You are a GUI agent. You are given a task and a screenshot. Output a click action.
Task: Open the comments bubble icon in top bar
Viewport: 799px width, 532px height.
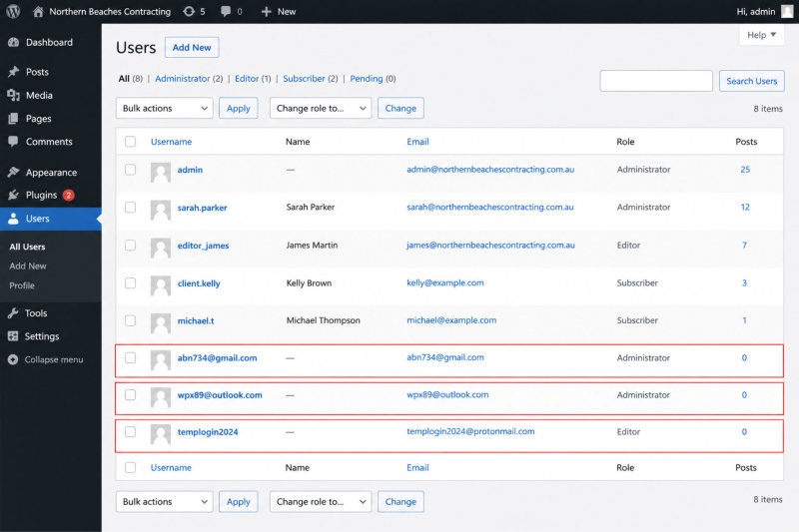click(x=226, y=11)
